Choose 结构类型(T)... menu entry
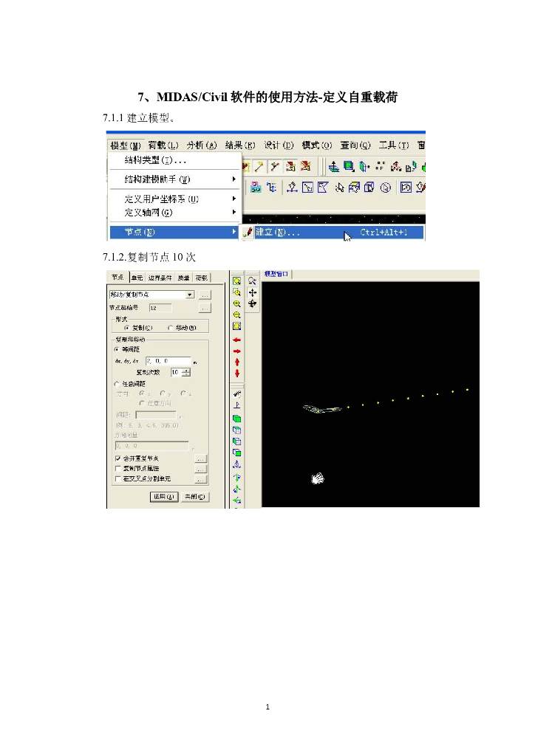Viewport: 535px width, 756px height. pyautogui.click(x=174, y=160)
